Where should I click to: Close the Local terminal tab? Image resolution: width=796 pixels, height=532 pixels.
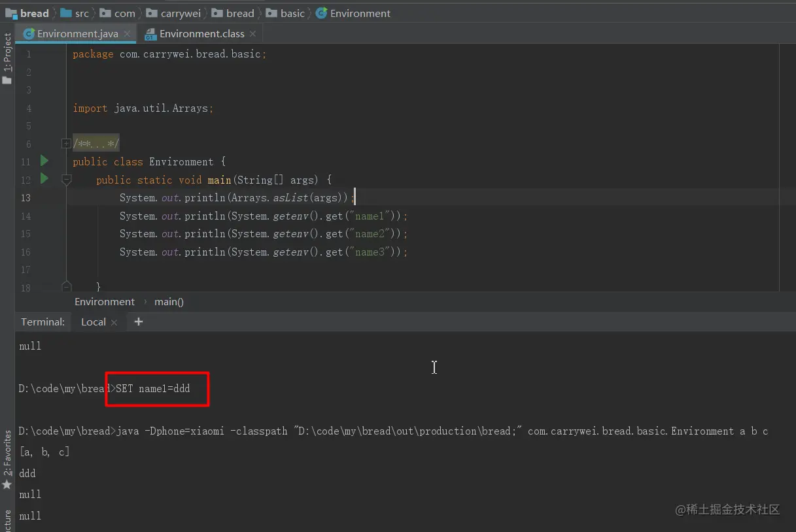tap(114, 322)
